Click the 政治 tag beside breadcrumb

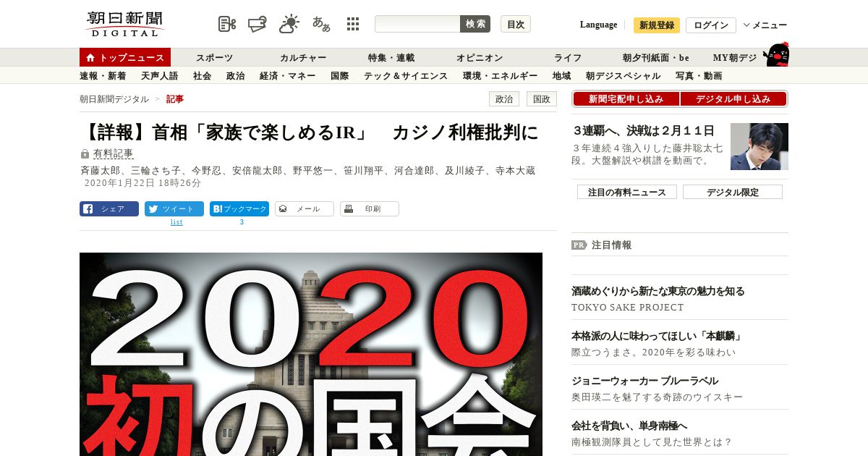(x=504, y=99)
